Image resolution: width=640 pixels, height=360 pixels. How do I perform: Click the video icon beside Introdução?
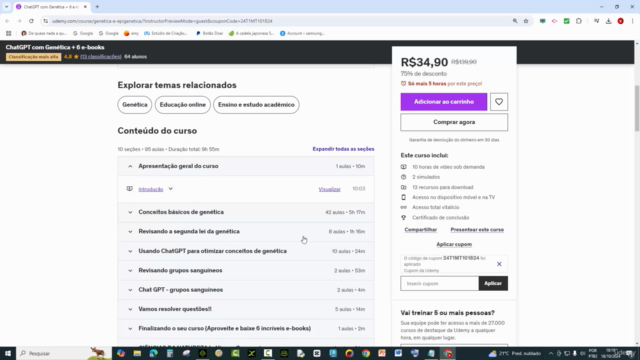tap(129, 189)
